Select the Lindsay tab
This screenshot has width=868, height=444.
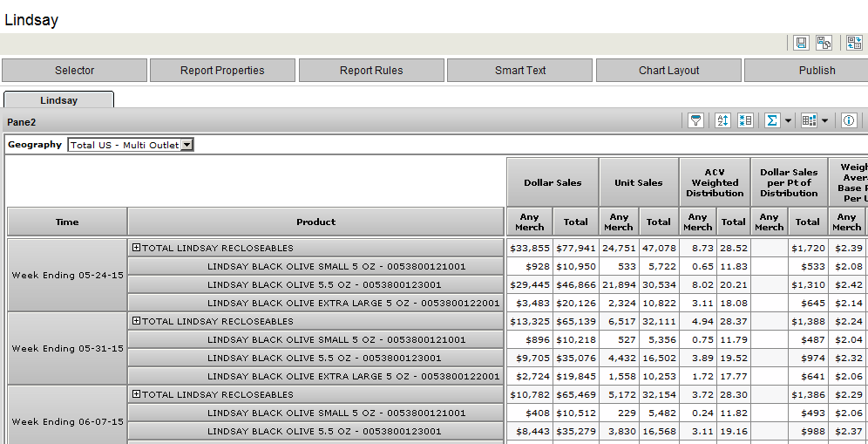click(x=58, y=100)
